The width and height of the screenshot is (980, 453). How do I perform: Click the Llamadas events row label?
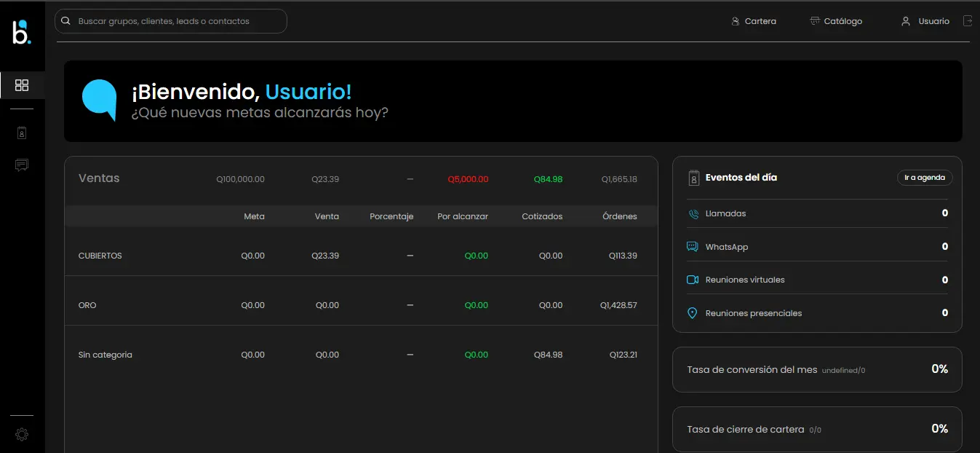coord(725,213)
